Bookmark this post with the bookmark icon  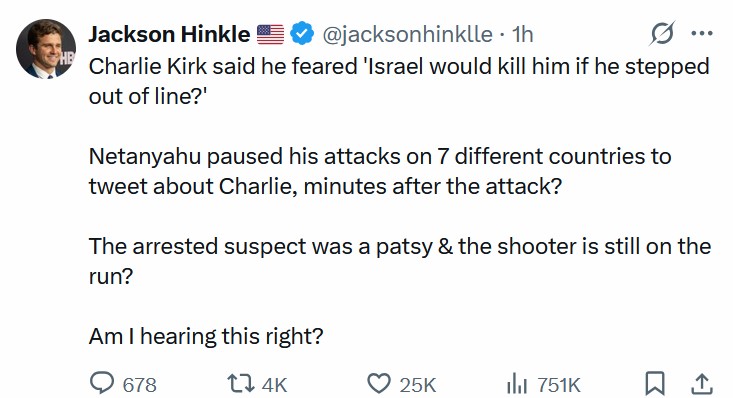(x=655, y=384)
